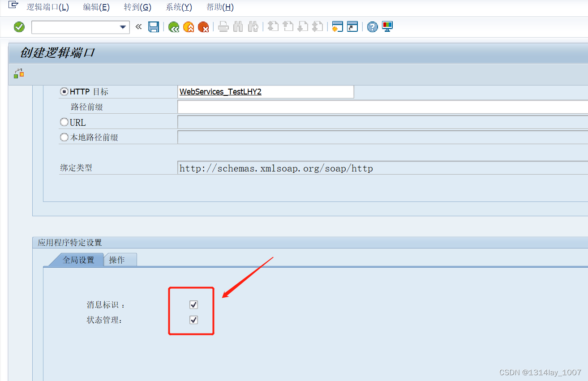Image resolution: width=588 pixels, height=381 pixels.
Task: Click the Find Next binoculars icon
Action: 253,27
